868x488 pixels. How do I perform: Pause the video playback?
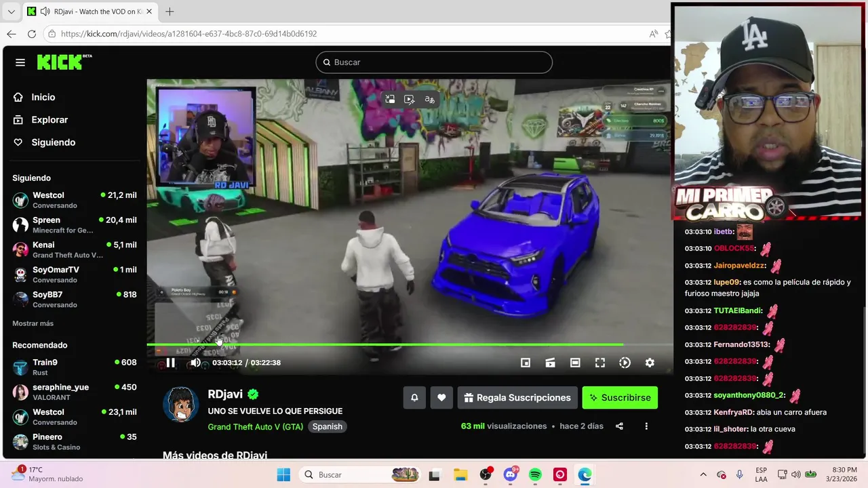click(170, 363)
